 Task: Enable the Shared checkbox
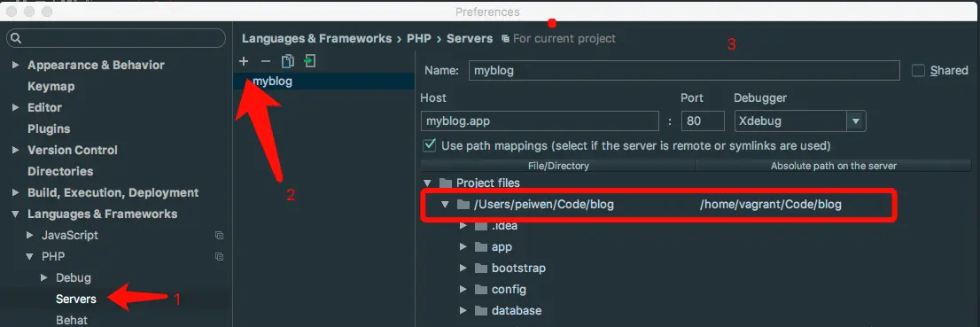coord(918,71)
